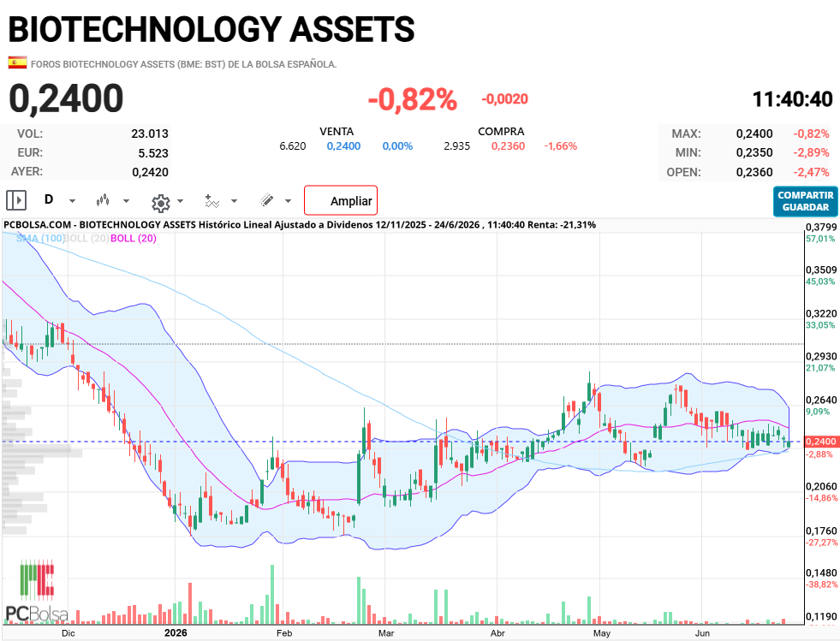Expand the settings gear dropdown arrow
Viewport: 840px width, 641px height.
tap(180, 201)
